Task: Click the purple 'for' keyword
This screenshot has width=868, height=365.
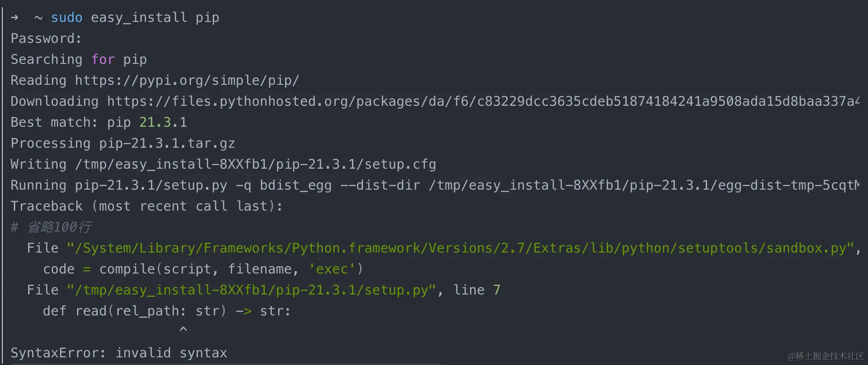Action: [103, 60]
